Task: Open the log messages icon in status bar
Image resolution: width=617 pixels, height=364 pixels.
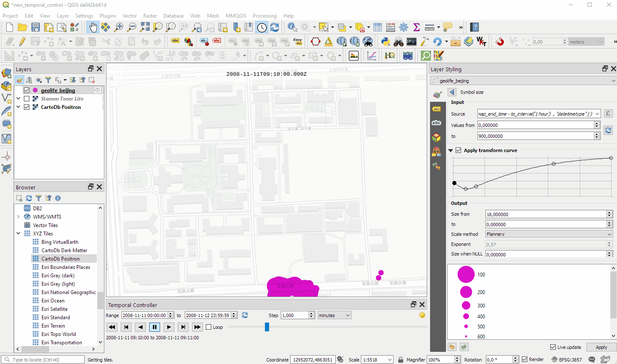Action: pos(592,359)
